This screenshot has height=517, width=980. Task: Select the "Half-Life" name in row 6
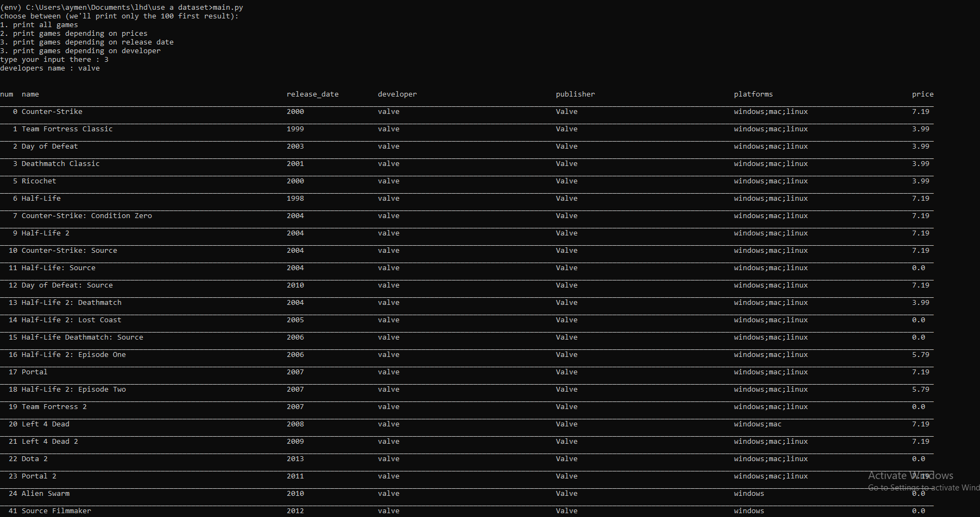[41, 198]
